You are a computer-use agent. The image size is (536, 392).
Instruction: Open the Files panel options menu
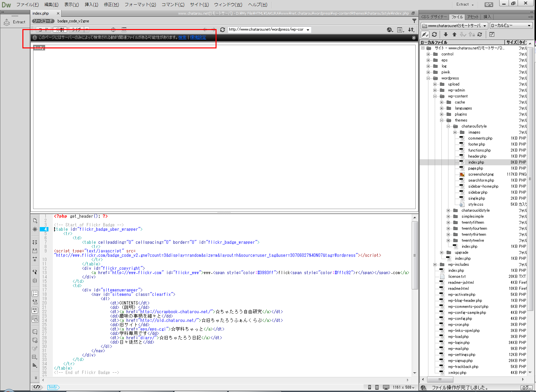point(531,17)
